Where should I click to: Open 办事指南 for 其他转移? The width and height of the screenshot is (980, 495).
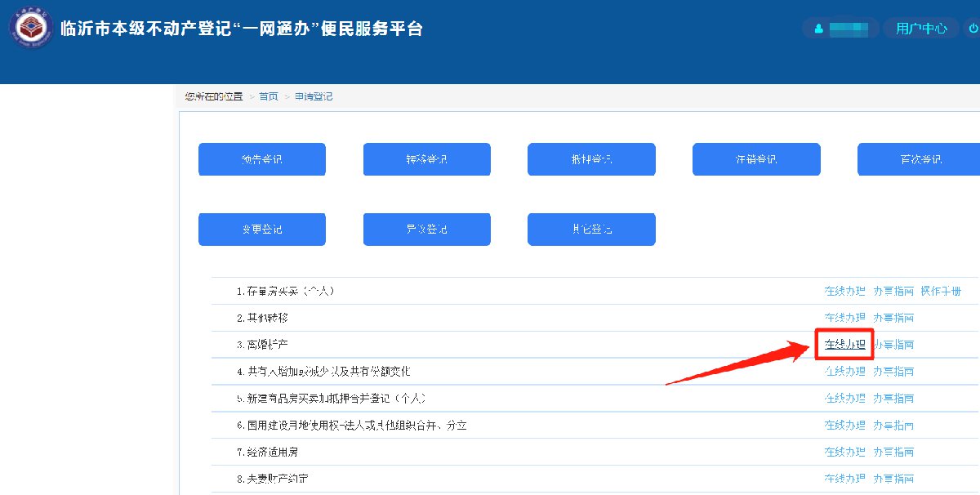coord(893,318)
